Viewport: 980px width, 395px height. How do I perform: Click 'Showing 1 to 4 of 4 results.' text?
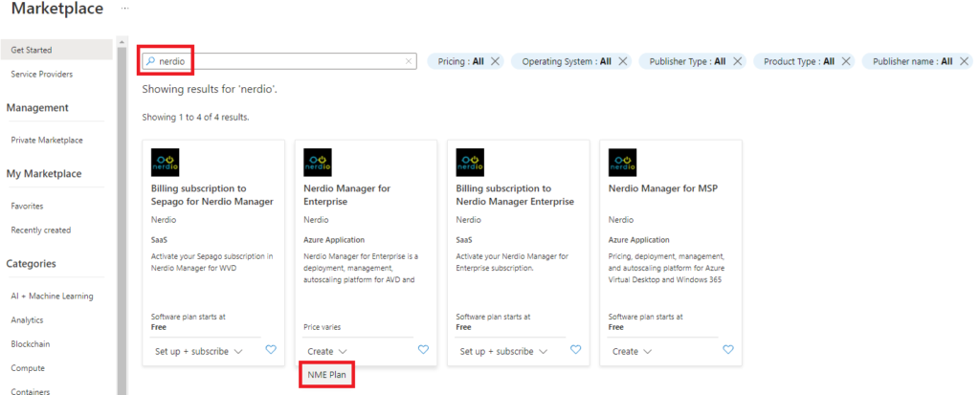tap(195, 117)
